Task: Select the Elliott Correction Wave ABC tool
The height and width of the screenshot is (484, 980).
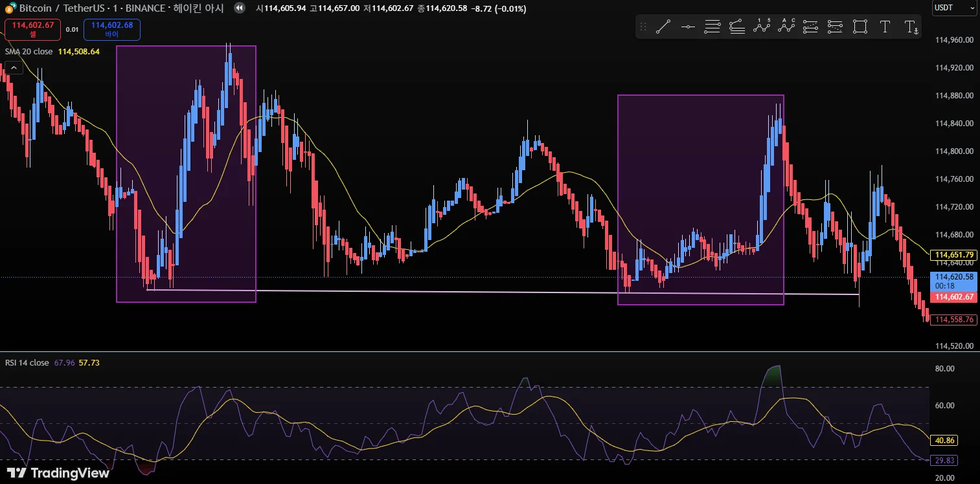Action: (786, 27)
